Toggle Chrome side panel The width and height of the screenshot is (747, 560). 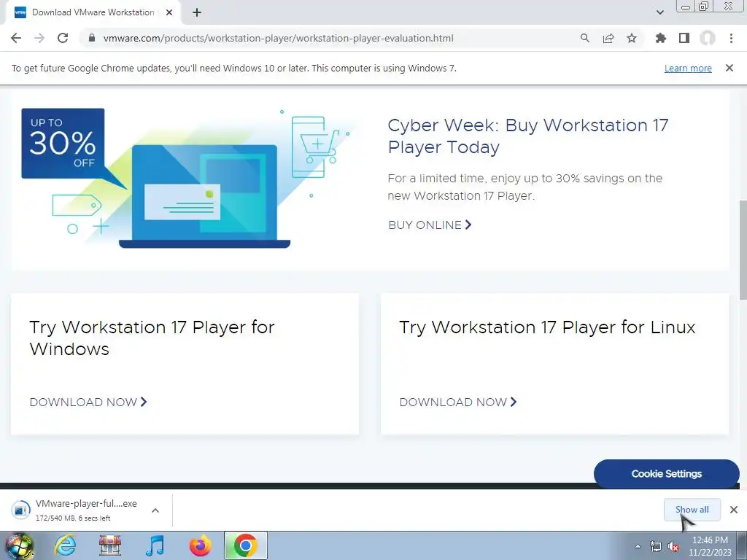tap(684, 38)
